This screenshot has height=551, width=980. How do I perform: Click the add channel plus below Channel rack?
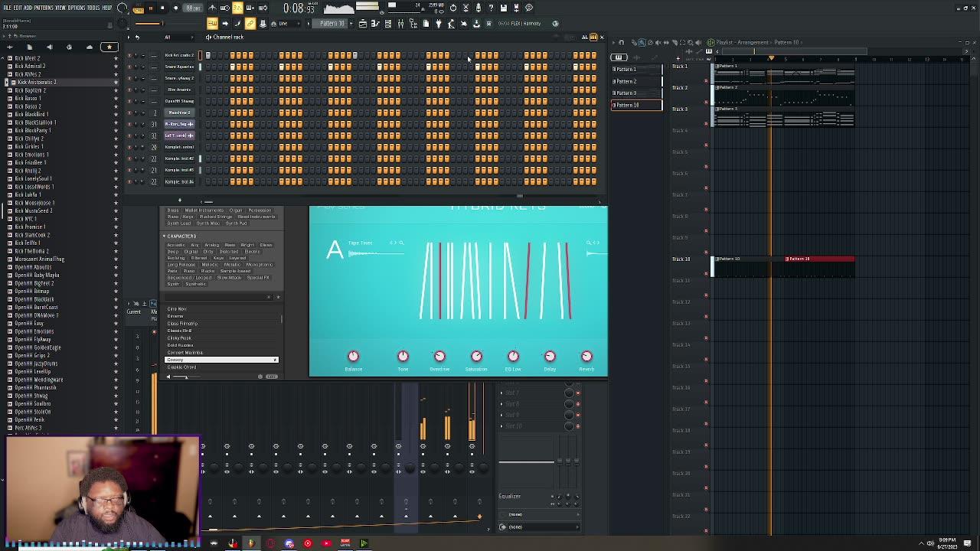180,201
